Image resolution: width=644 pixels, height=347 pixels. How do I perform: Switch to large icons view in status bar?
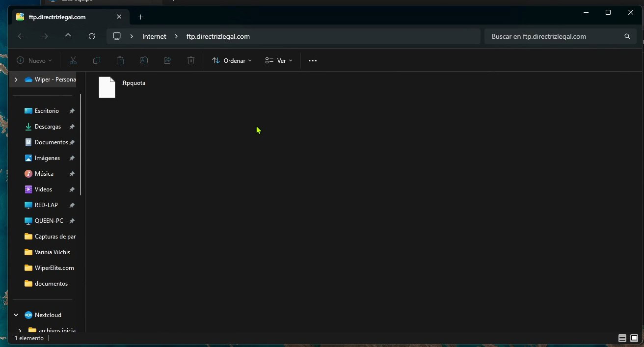click(634, 338)
